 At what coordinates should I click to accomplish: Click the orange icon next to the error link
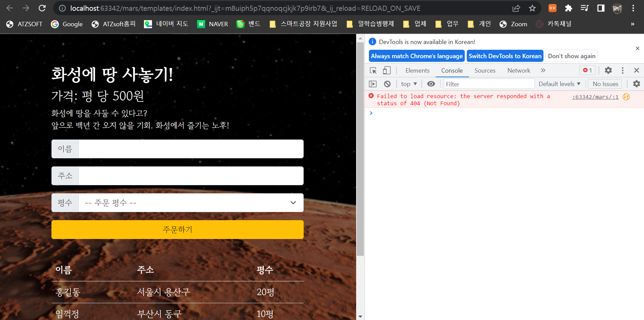point(626,97)
